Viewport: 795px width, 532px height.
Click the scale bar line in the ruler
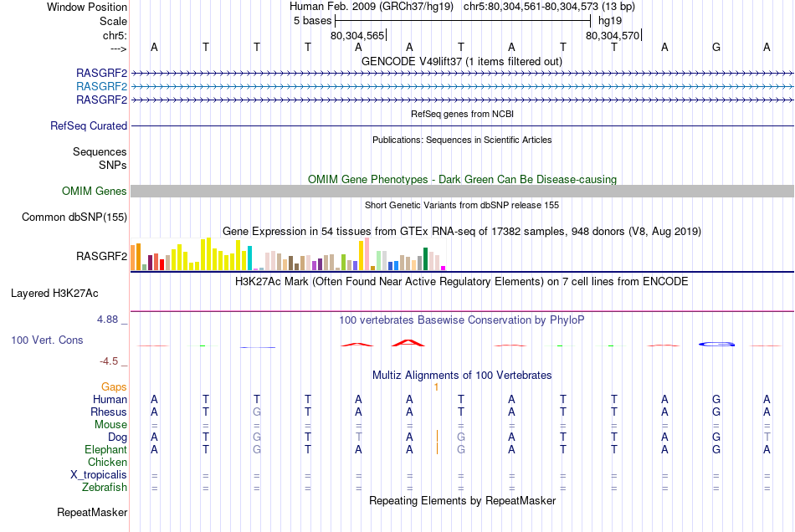coord(463,21)
